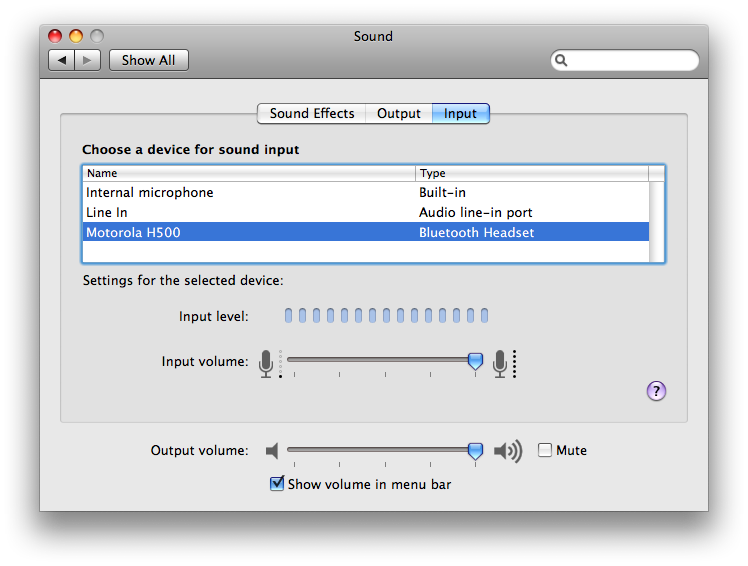
Task: Click the large microphone icon for maximum input
Action: pos(500,362)
